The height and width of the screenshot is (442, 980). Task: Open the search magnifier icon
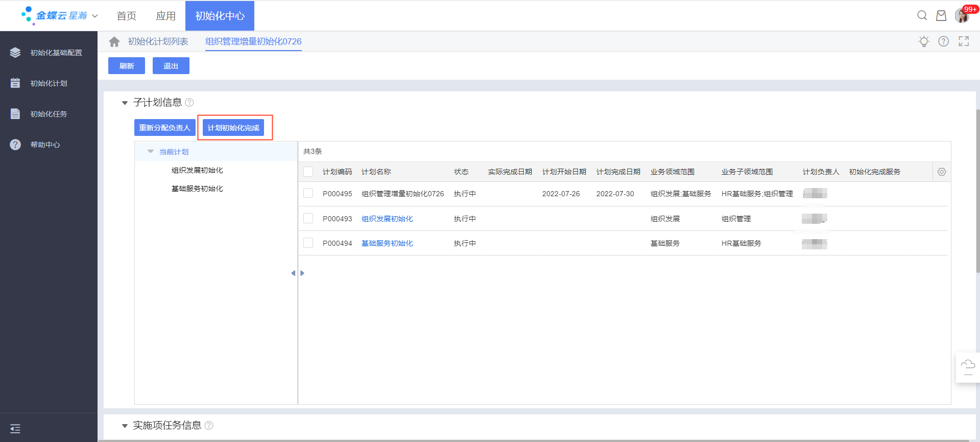point(922,15)
